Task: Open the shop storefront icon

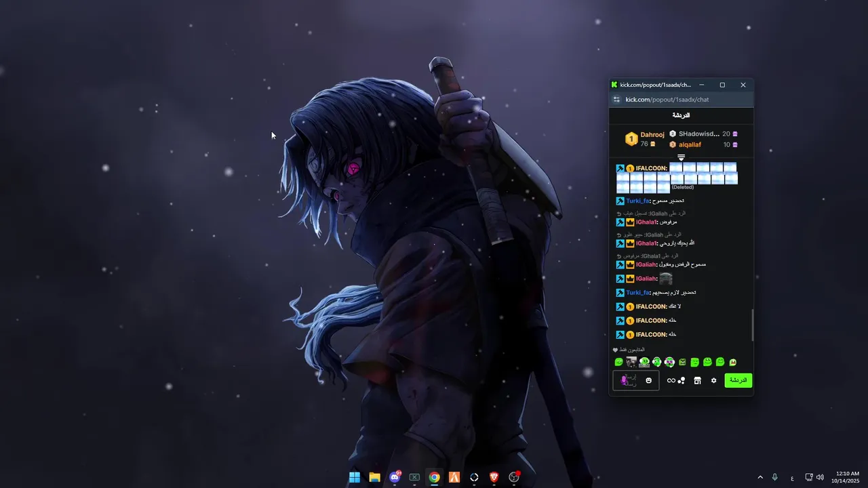Action: pos(697,381)
